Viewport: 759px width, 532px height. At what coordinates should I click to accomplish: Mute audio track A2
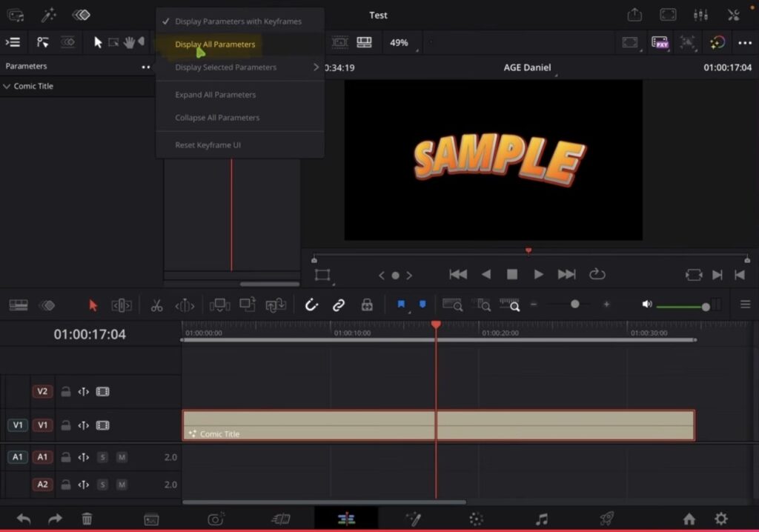pyautogui.click(x=122, y=485)
